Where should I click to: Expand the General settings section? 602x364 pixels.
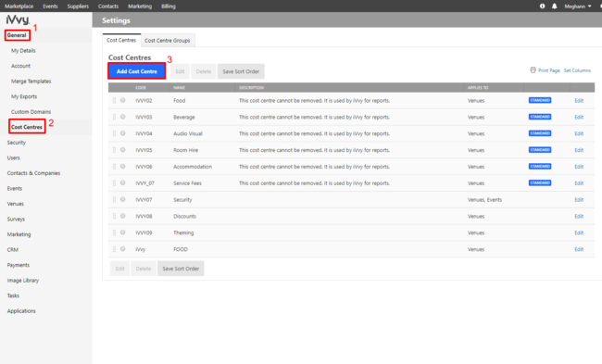[x=17, y=35]
